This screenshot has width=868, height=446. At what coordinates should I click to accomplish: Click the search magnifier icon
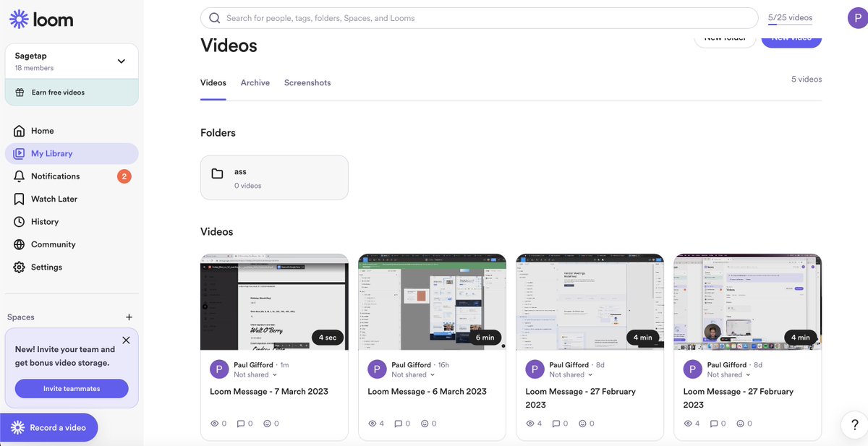click(x=214, y=18)
